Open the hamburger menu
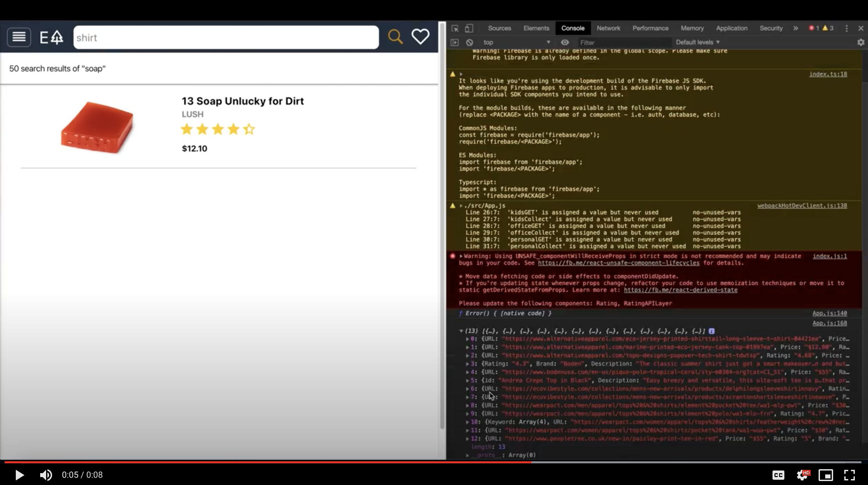 (x=19, y=37)
